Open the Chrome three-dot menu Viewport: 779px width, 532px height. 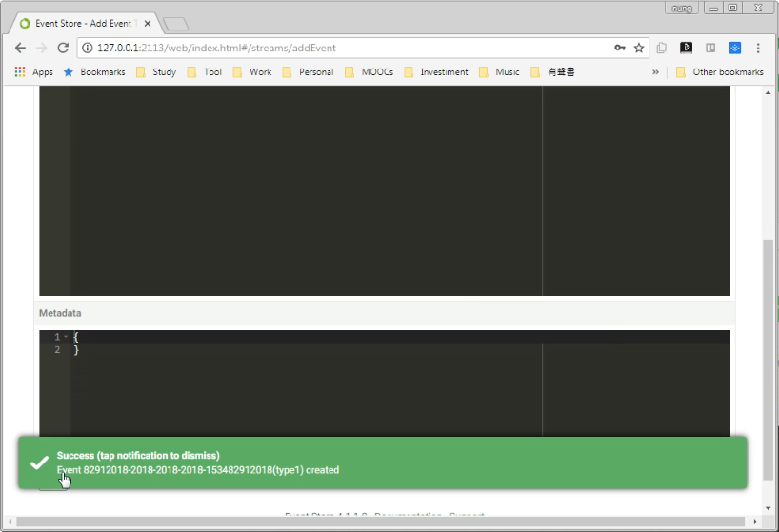pos(758,48)
